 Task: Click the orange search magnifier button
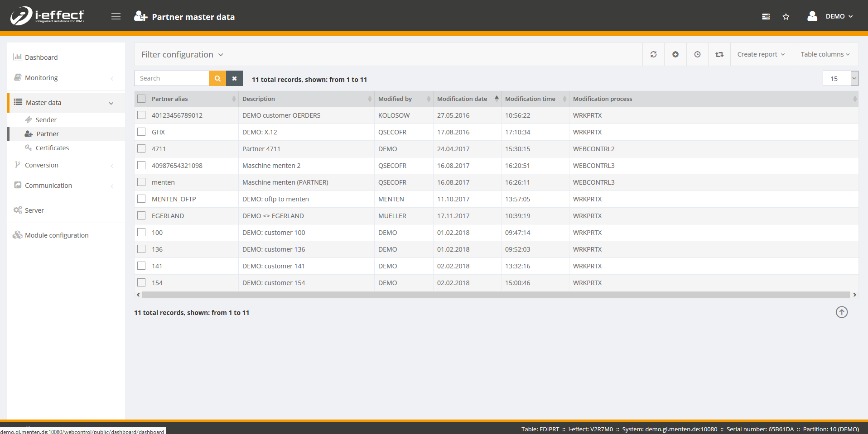click(x=217, y=78)
